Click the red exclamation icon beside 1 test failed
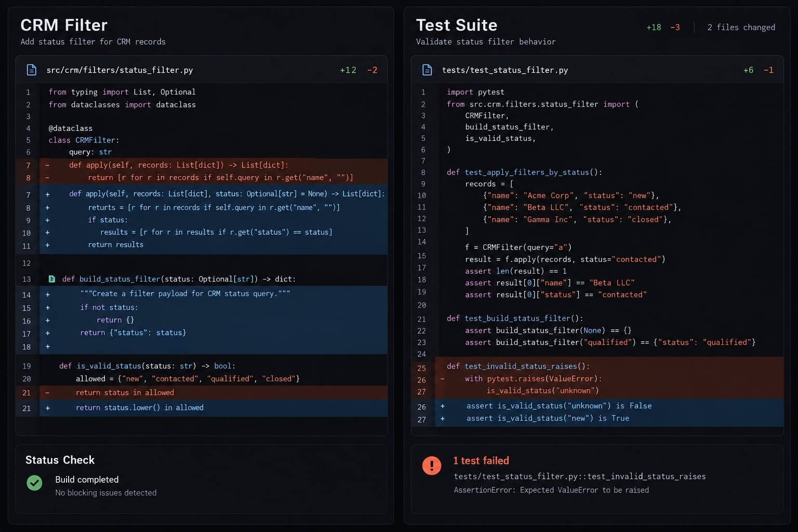Screen dimensions: 798x532 pos(432,465)
